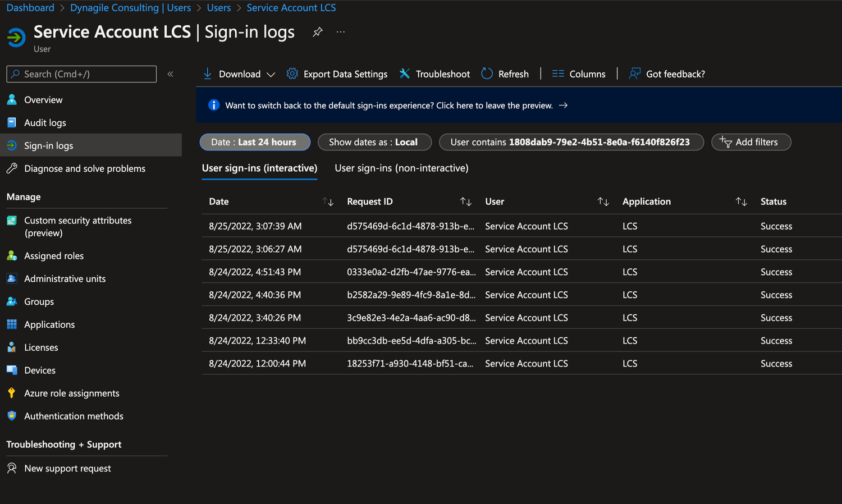Open the Devices section
The image size is (842, 504).
39,370
